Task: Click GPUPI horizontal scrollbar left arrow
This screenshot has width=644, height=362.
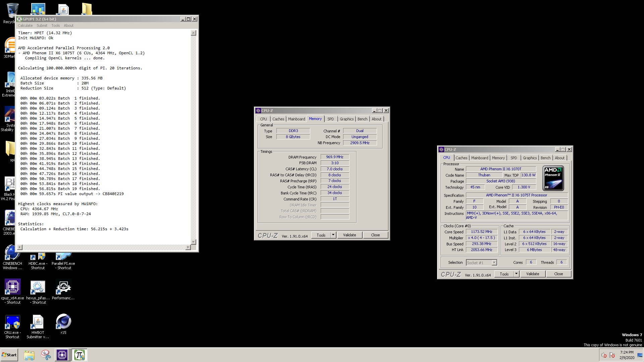Action: [20, 247]
